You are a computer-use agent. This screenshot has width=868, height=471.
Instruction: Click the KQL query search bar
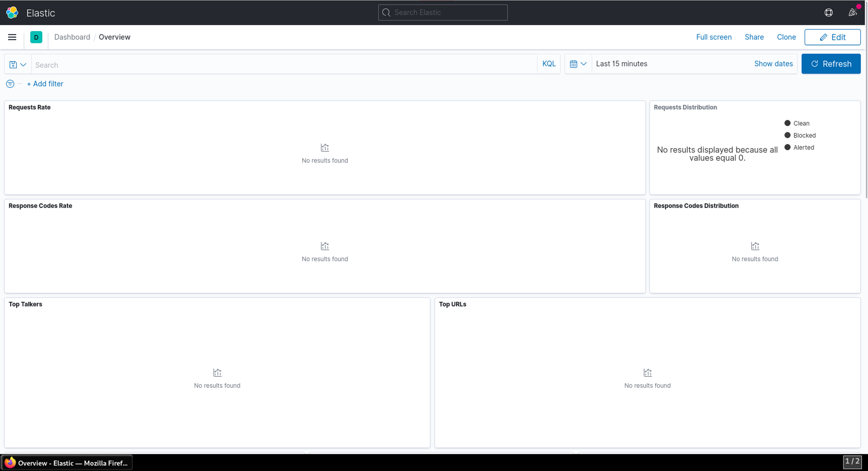point(284,64)
